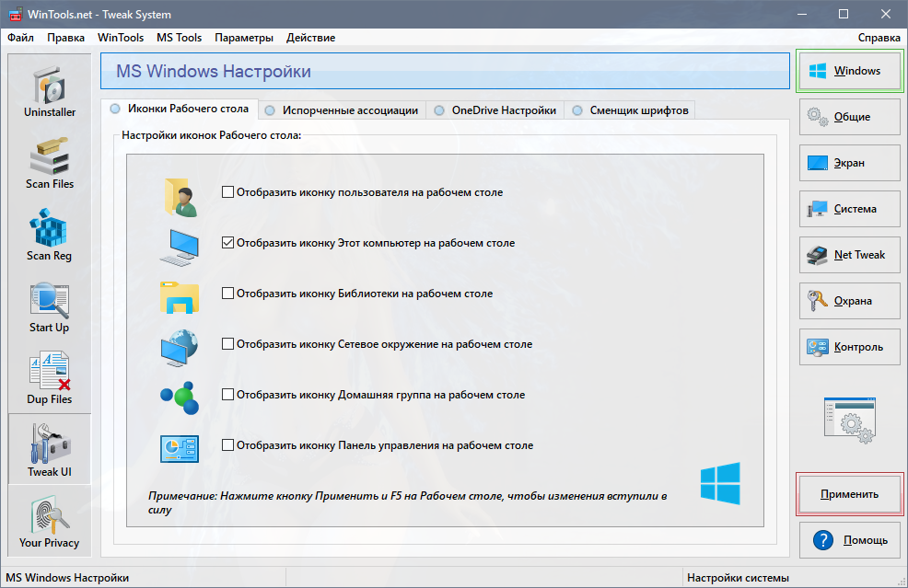Open the Uninstaller tool
Image resolution: width=908 pixels, height=588 pixels.
(x=49, y=91)
